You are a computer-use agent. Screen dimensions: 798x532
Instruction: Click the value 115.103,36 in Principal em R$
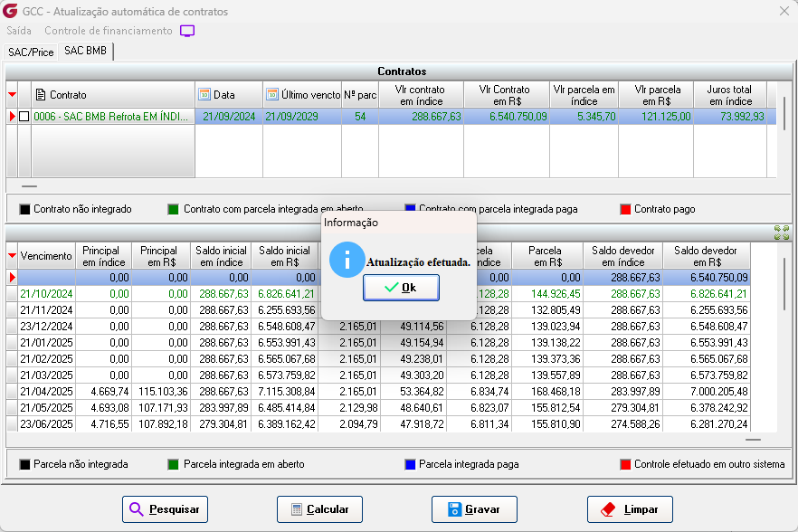[x=161, y=392]
